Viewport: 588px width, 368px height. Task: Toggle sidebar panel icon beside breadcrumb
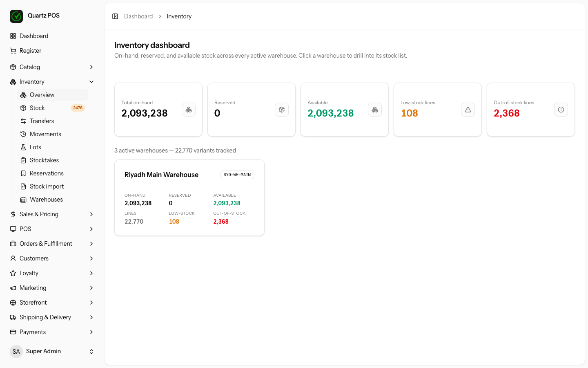click(x=115, y=16)
